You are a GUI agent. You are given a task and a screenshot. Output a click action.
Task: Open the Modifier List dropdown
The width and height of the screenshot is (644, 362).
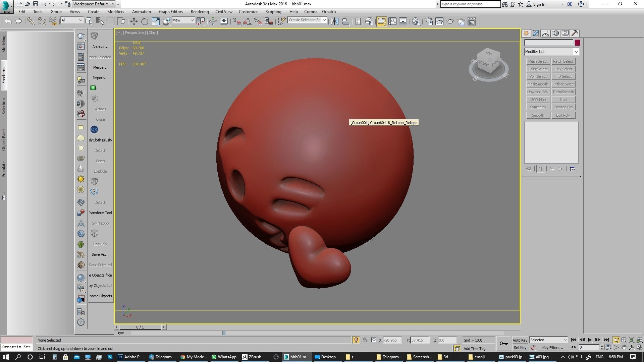(x=552, y=52)
